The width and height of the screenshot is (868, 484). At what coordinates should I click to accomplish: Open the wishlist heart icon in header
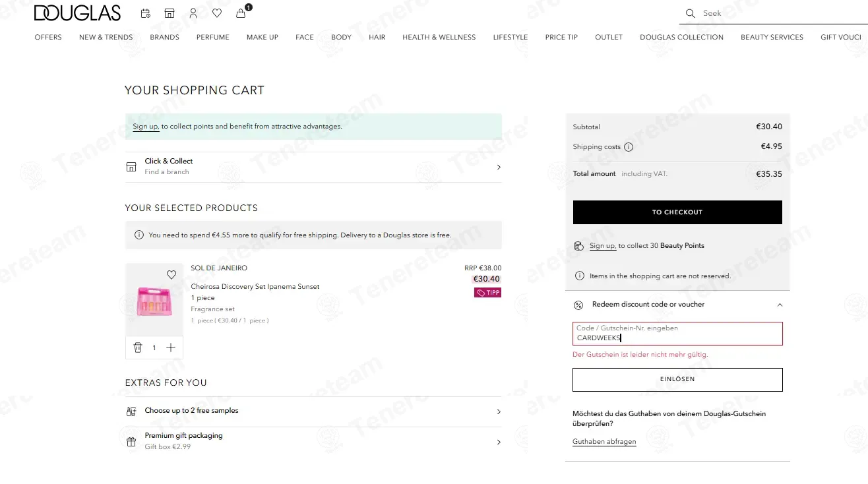pyautogui.click(x=217, y=13)
